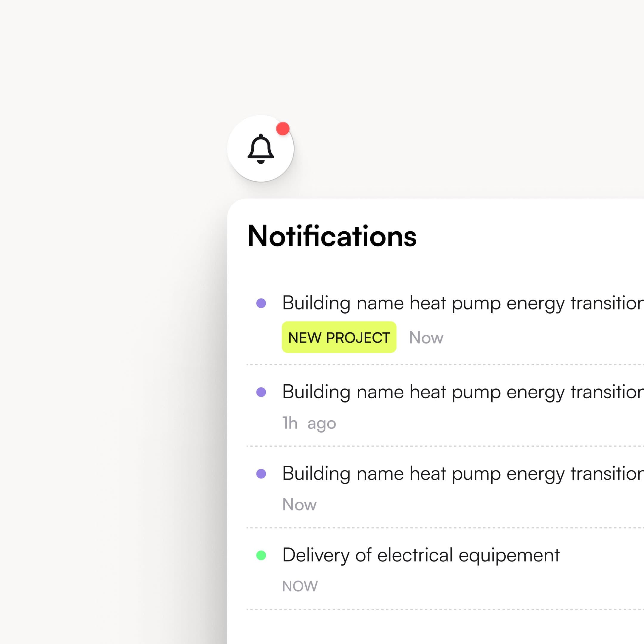This screenshot has width=644, height=644.
Task: Select the NEW PROJECT tag
Action: coord(339,337)
